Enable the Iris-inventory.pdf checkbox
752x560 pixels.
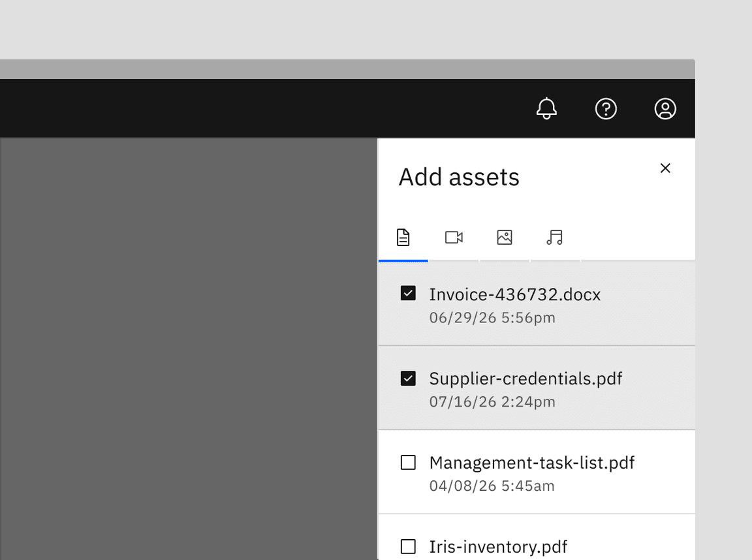pyautogui.click(x=409, y=546)
